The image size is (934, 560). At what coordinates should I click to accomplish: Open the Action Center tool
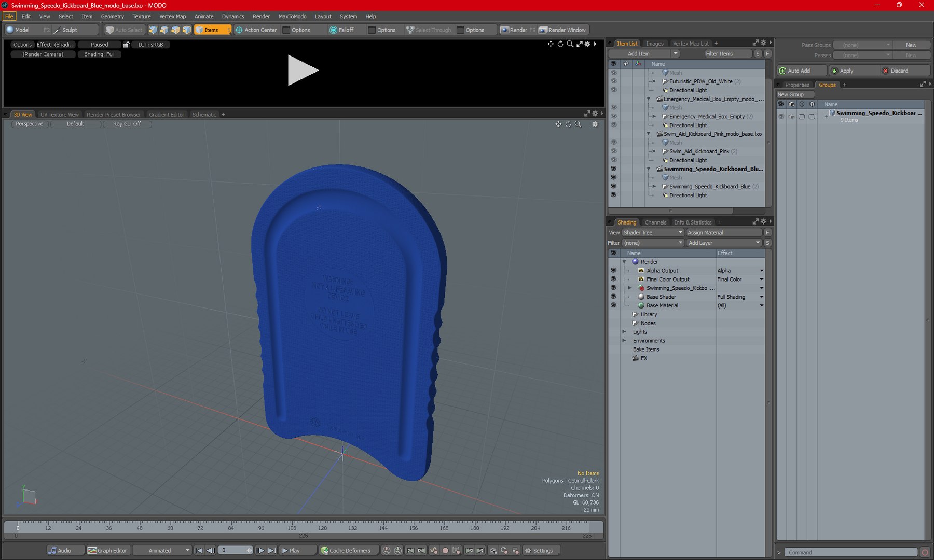[256, 30]
